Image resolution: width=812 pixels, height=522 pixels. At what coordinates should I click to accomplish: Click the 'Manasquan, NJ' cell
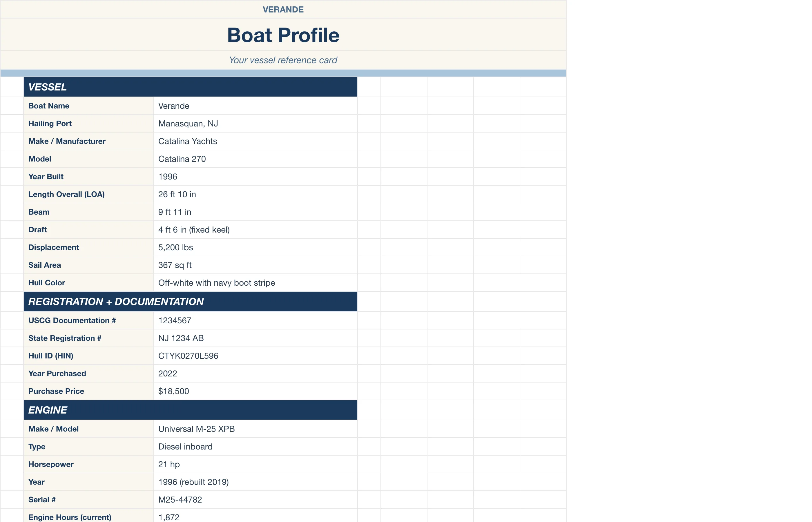(255, 124)
